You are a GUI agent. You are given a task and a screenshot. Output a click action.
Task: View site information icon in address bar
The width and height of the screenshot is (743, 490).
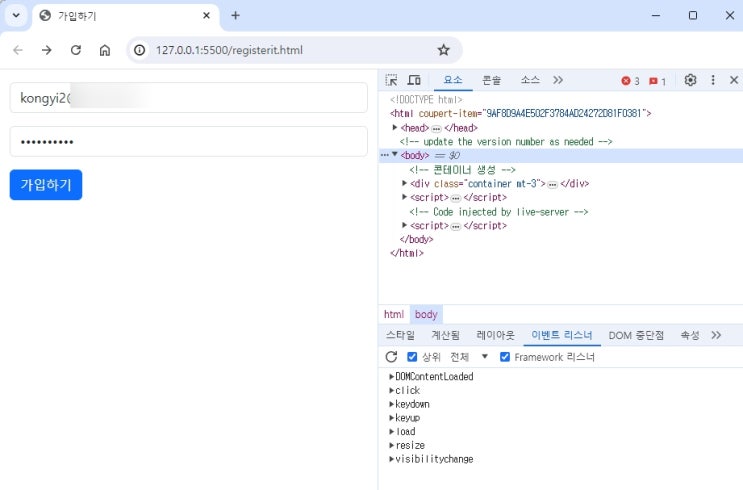point(139,50)
